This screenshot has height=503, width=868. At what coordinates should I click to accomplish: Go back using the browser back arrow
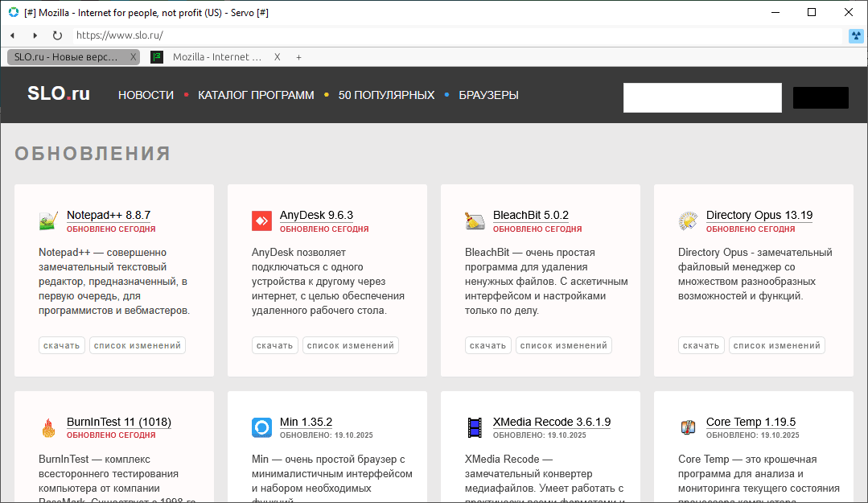[13, 35]
